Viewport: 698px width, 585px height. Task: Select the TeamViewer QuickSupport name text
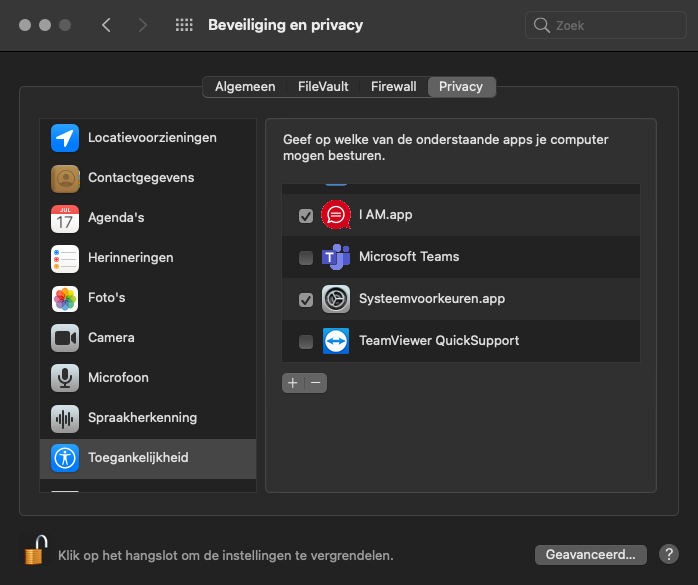click(439, 341)
